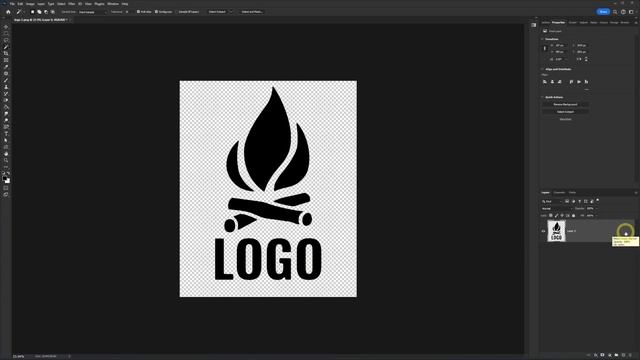Click the View More link

(565, 119)
